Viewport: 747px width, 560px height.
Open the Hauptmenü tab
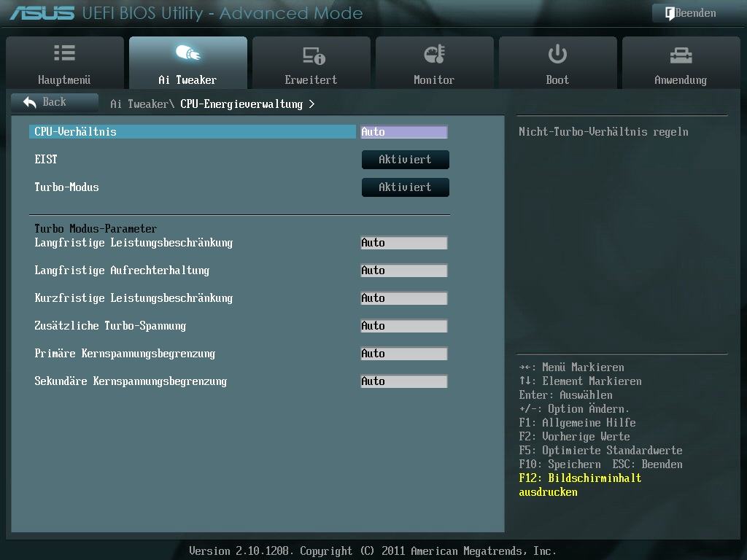(x=65, y=63)
